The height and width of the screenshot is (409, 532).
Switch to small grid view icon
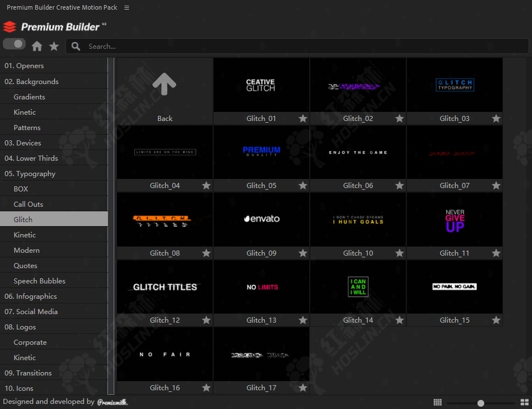click(438, 402)
